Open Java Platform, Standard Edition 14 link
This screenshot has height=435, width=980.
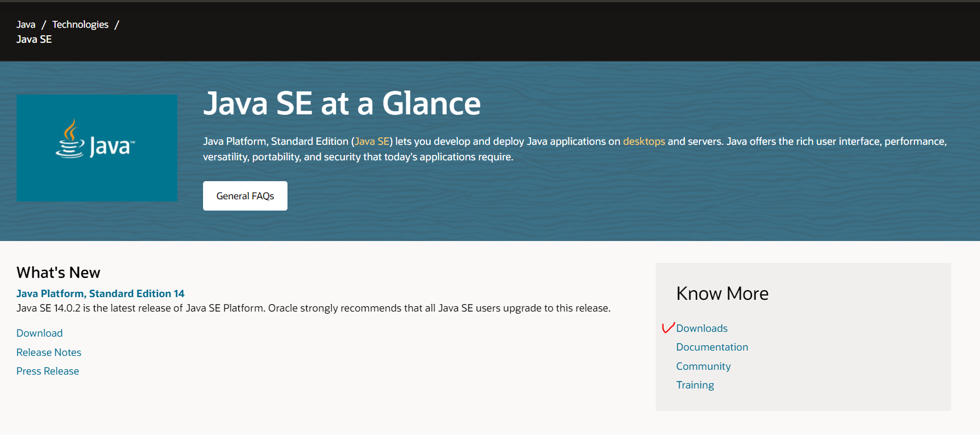point(100,293)
